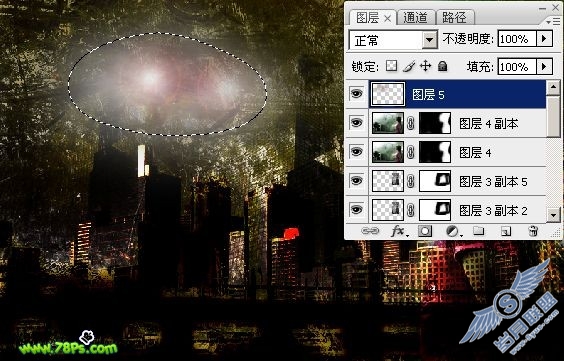Close the 图层 tab with x
Screen dimensions: 564x361
[x=387, y=18]
